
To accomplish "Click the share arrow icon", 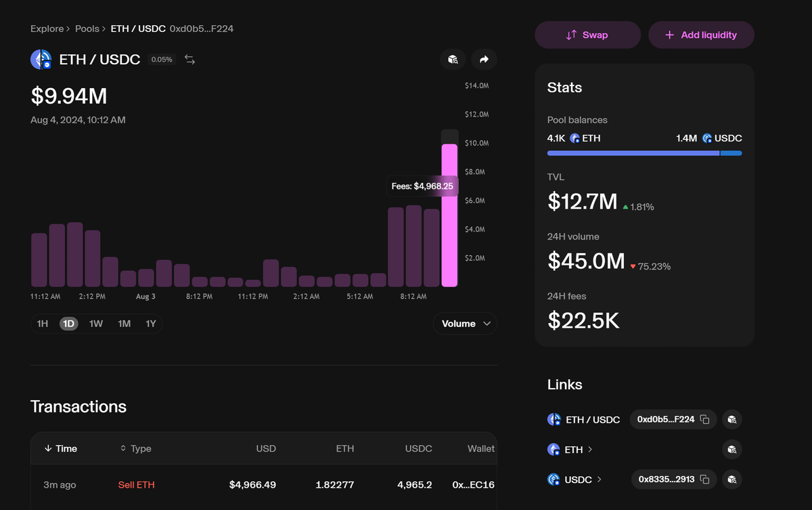I will tap(484, 60).
